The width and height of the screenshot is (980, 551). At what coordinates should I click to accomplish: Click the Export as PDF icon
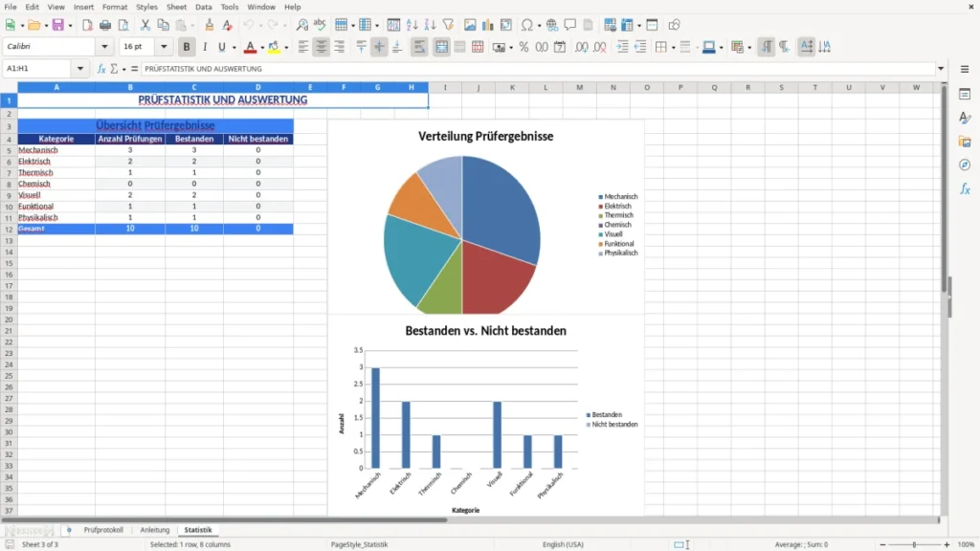87,25
